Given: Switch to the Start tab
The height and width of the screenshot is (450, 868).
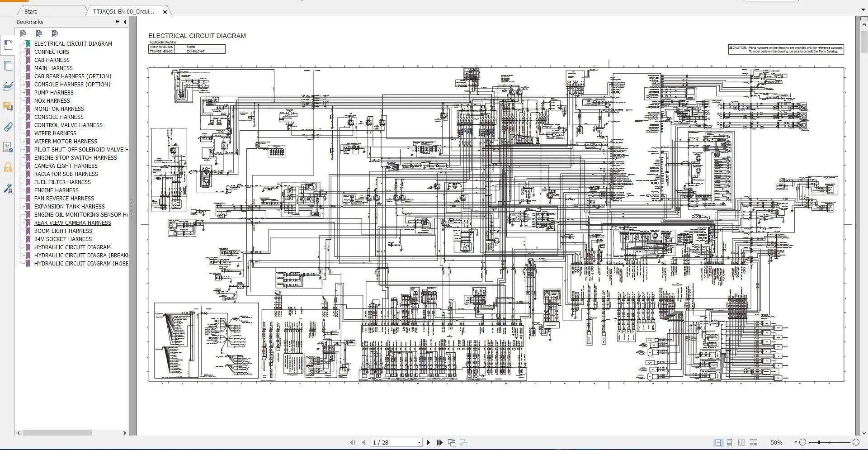Looking at the screenshot, I should click(x=31, y=11).
